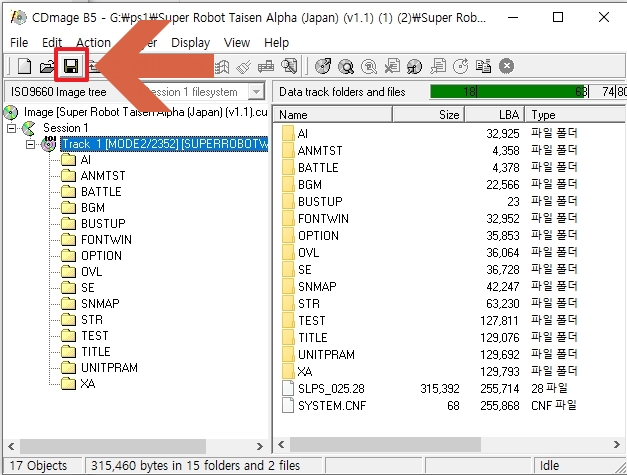Click the BATTLE folder icon in the file list
The width and height of the screenshot is (627, 475).
[288, 167]
